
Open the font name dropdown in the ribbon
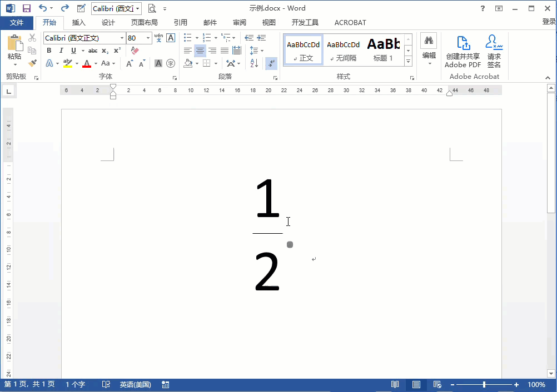[x=122, y=38]
